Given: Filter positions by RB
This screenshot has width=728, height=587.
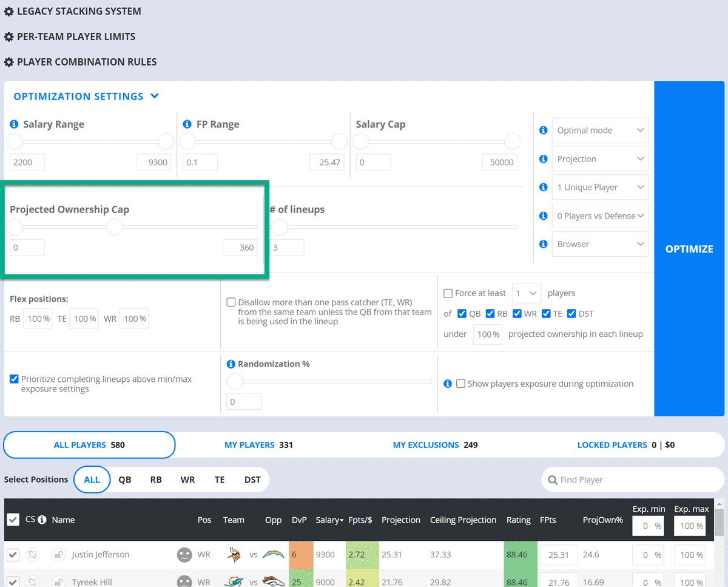Looking at the screenshot, I should [156, 480].
